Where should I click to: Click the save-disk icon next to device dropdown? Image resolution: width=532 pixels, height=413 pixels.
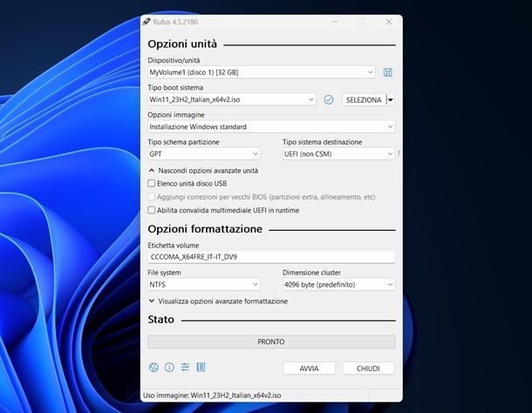click(388, 72)
